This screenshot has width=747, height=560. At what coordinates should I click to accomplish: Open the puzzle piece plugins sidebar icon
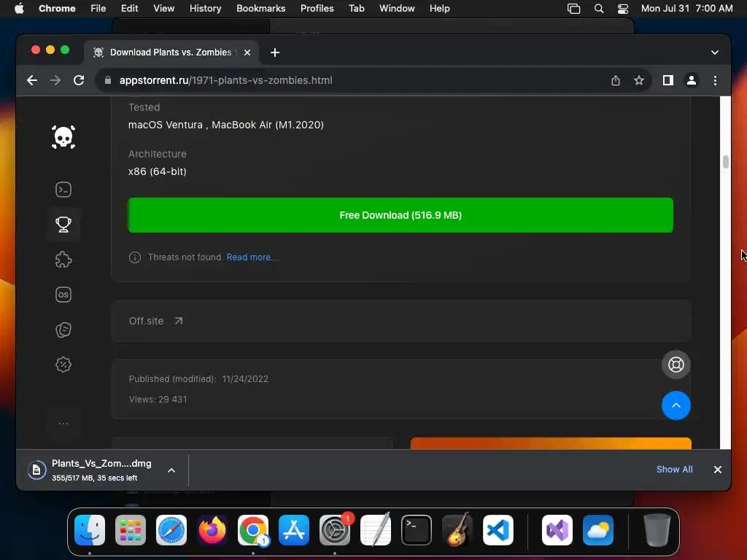(63, 260)
